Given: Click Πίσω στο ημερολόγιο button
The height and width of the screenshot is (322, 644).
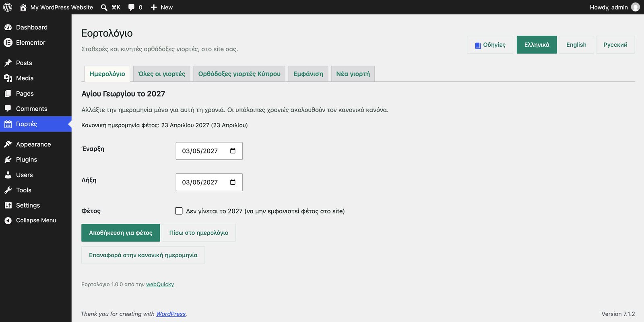Looking at the screenshot, I should point(199,233).
